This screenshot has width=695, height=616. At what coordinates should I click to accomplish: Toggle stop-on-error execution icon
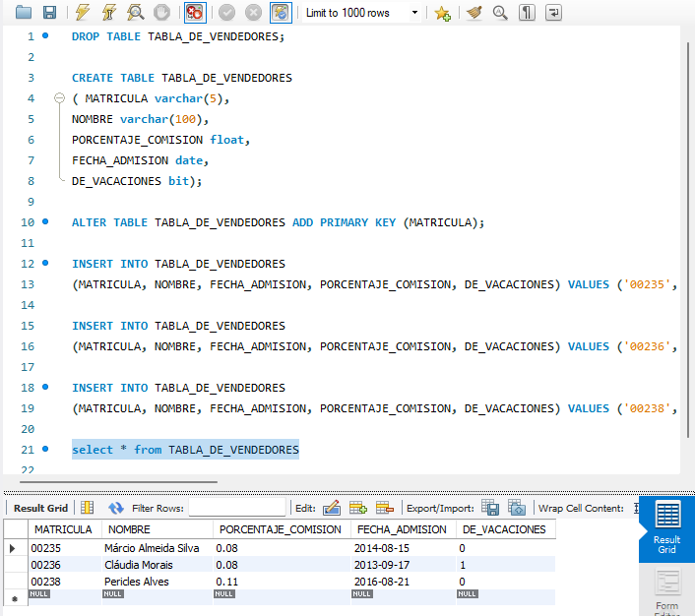tap(195, 13)
